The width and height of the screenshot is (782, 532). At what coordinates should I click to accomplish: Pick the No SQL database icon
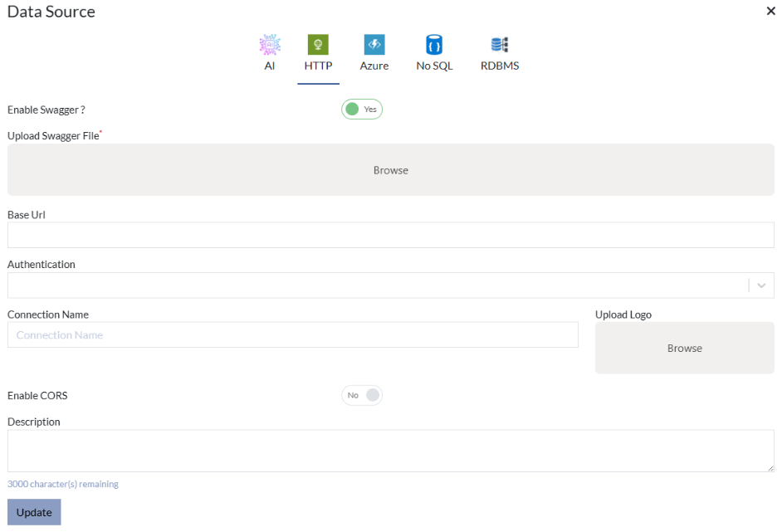(434, 45)
